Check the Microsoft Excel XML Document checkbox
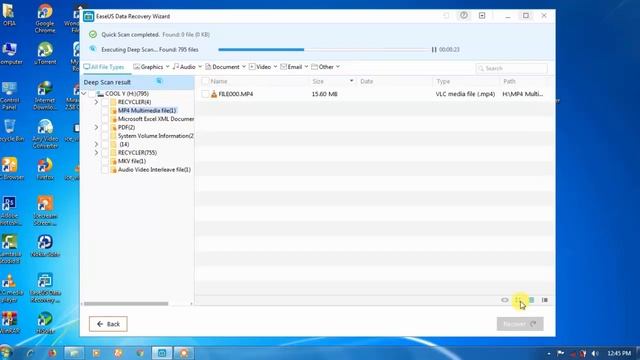The width and height of the screenshot is (640, 360). coord(105,119)
